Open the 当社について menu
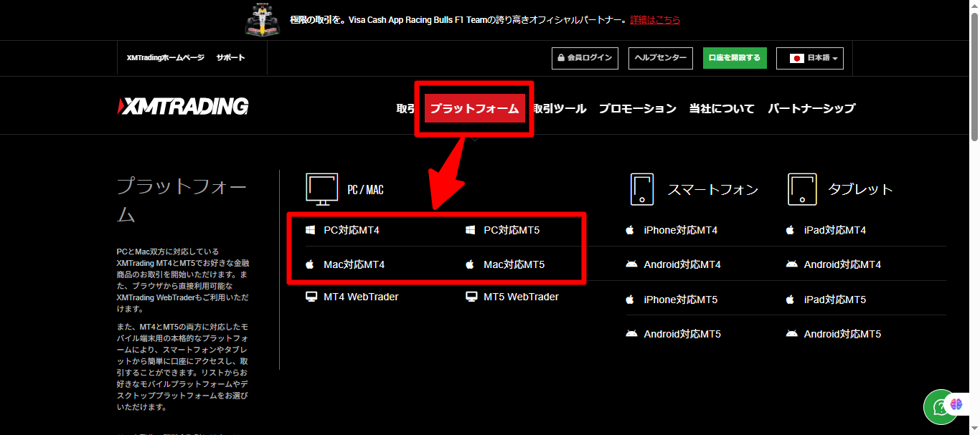 pyautogui.click(x=722, y=107)
